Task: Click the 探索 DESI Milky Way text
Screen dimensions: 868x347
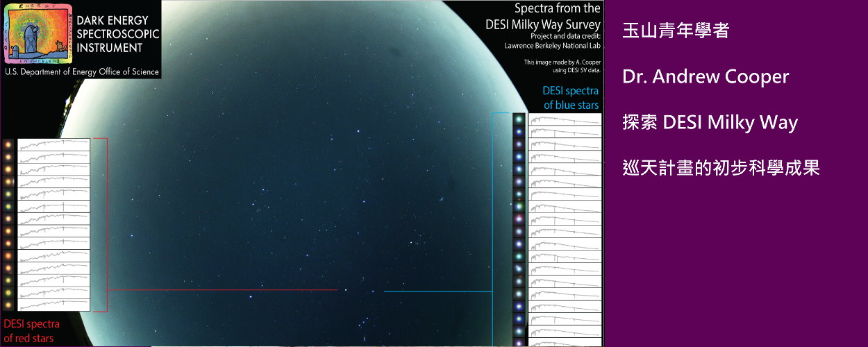Action: tap(710, 123)
